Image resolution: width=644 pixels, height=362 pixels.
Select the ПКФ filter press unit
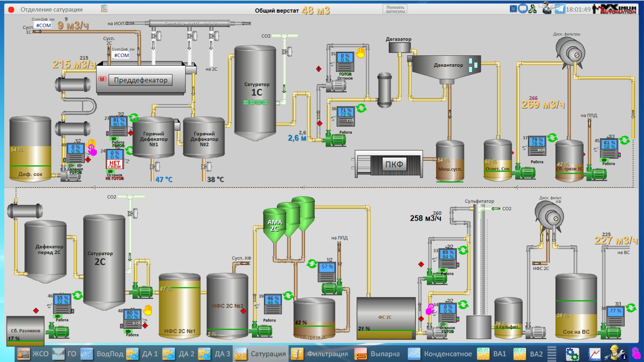394,164
